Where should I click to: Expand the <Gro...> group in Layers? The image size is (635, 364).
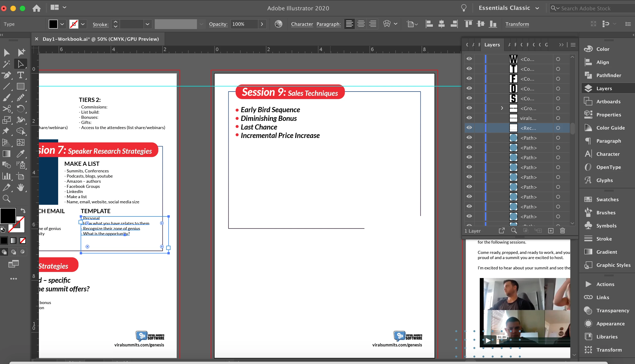(502, 108)
